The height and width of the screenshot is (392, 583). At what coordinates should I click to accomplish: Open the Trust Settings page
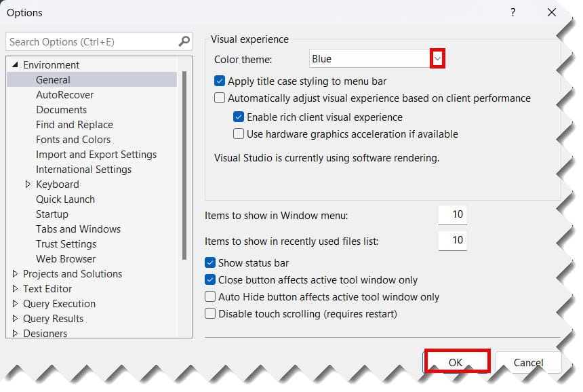[x=66, y=244]
